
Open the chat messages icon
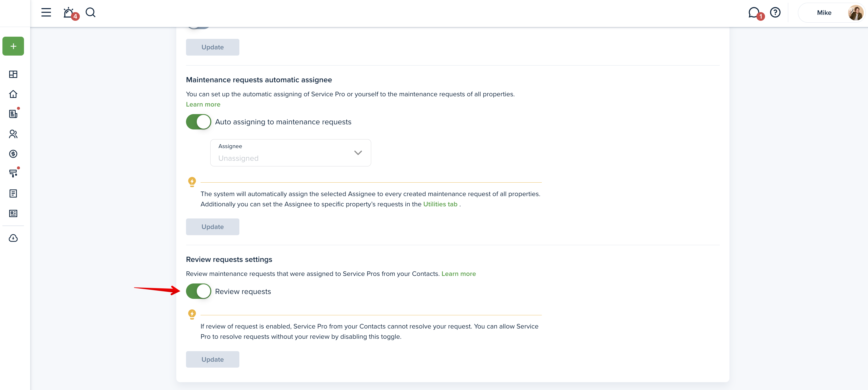[x=753, y=13]
